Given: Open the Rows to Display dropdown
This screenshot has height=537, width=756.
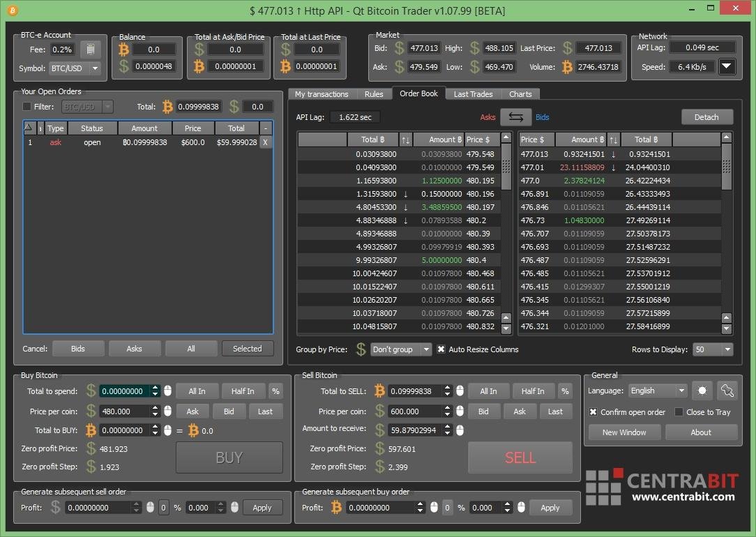Looking at the screenshot, I should pyautogui.click(x=713, y=349).
